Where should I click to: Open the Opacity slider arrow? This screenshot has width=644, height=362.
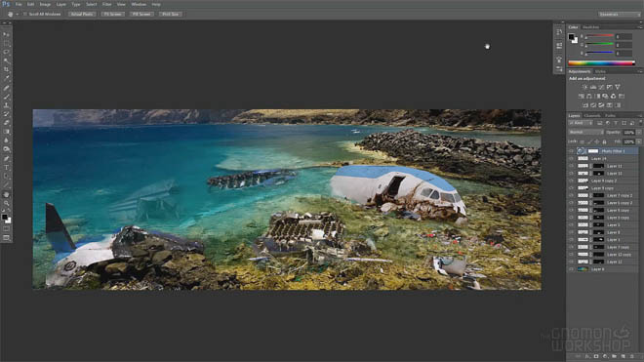[x=639, y=133]
